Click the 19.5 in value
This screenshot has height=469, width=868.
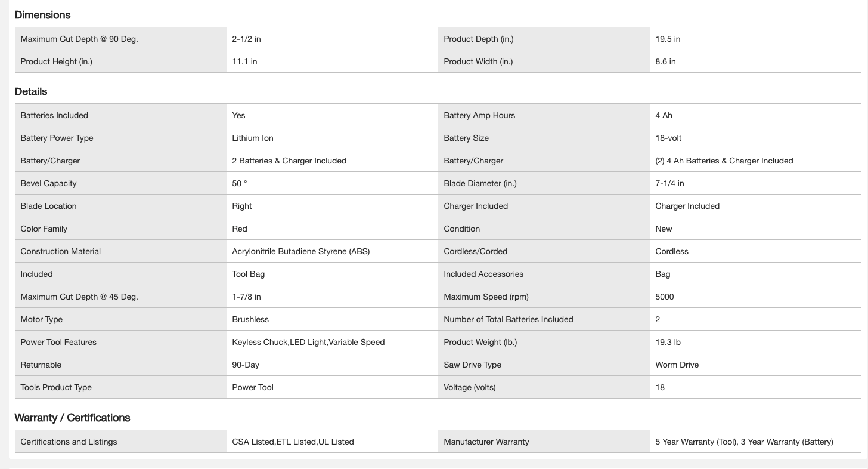click(668, 39)
